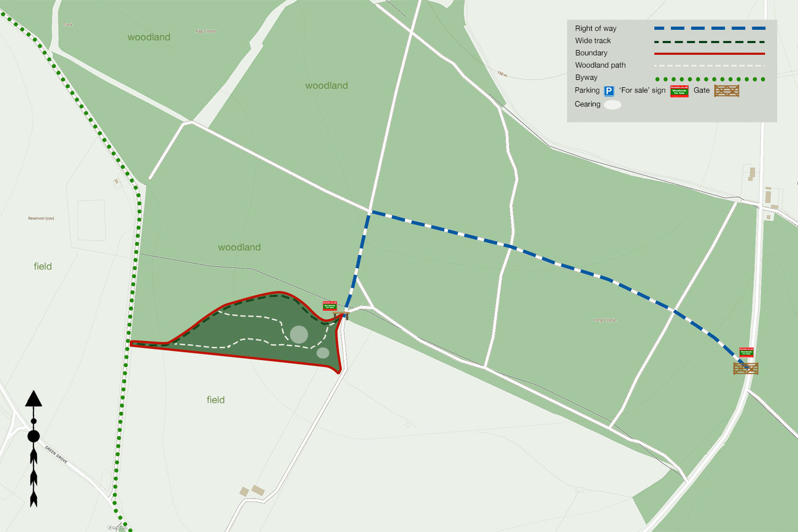
Task: Click the red Boundary legend line
Action: pyautogui.click(x=710, y=54)
